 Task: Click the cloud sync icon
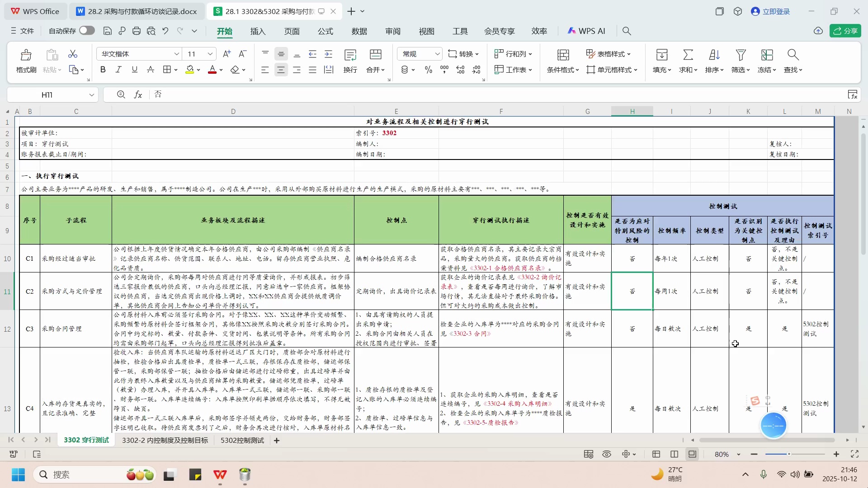coord(818,31)
